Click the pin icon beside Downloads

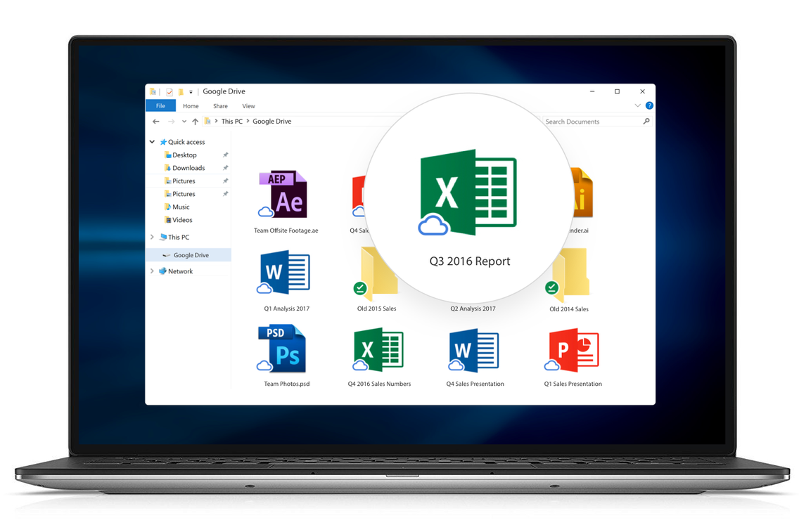225,167
